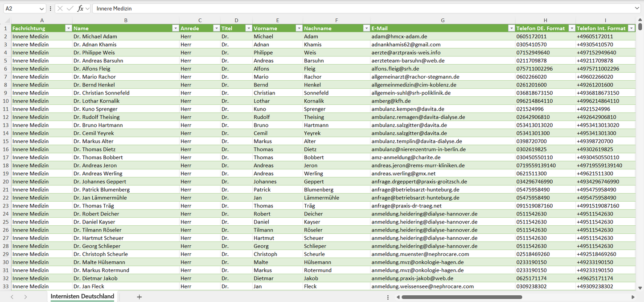Click the Cancel X icon in formula bar

[x=60, y=8]
